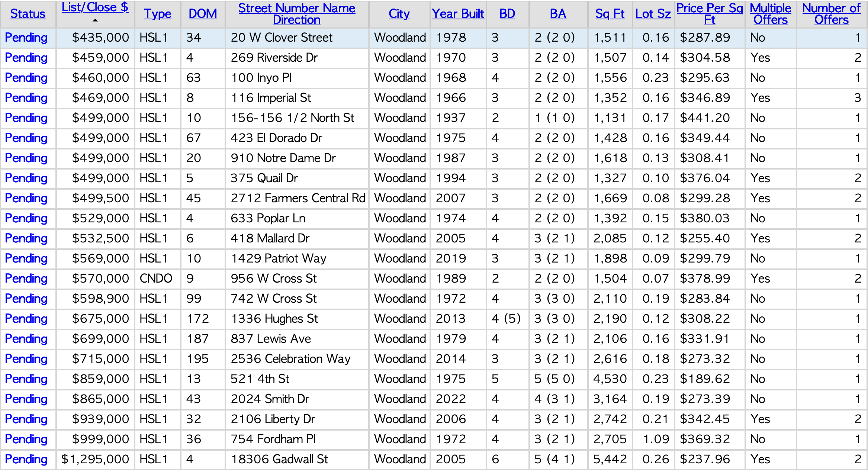
Task: Click the Lot Sz column header
Action: click(653, 14)
